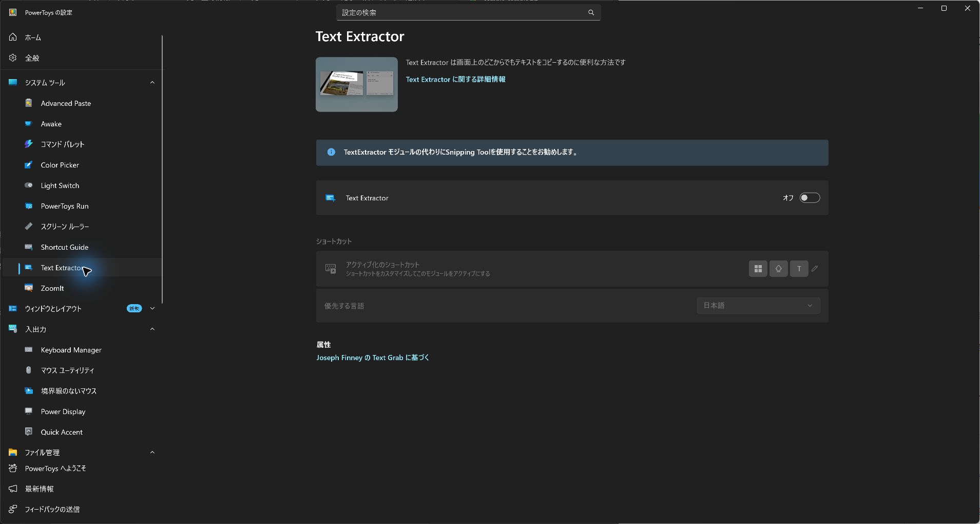Open Quick Accent icon
980x524 pixels.
point(29,432)
